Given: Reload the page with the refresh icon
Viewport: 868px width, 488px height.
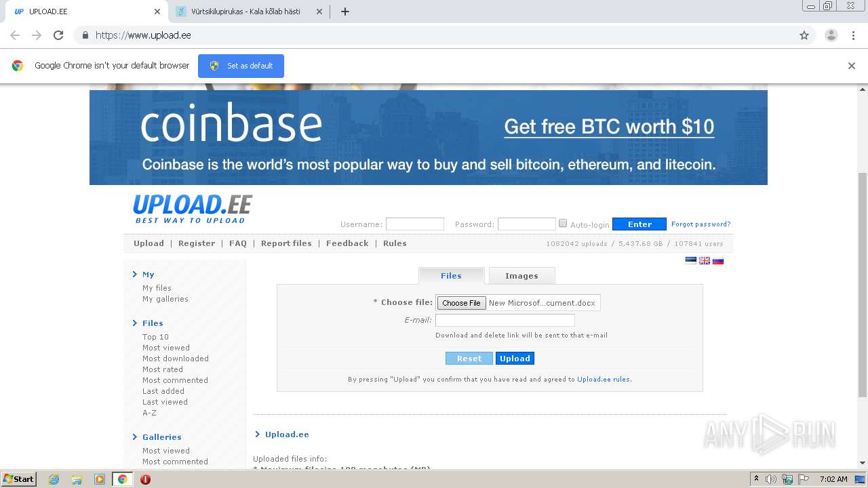Looking at the screenshot, I should pos(58,35).
